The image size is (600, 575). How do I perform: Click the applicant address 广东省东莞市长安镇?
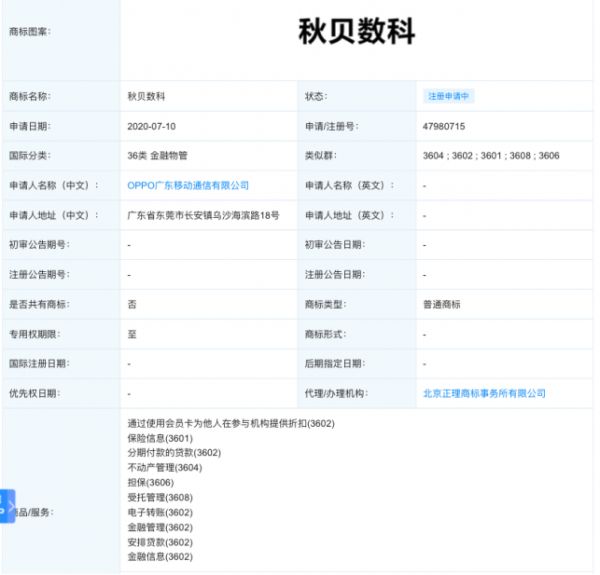pos(203,215)
